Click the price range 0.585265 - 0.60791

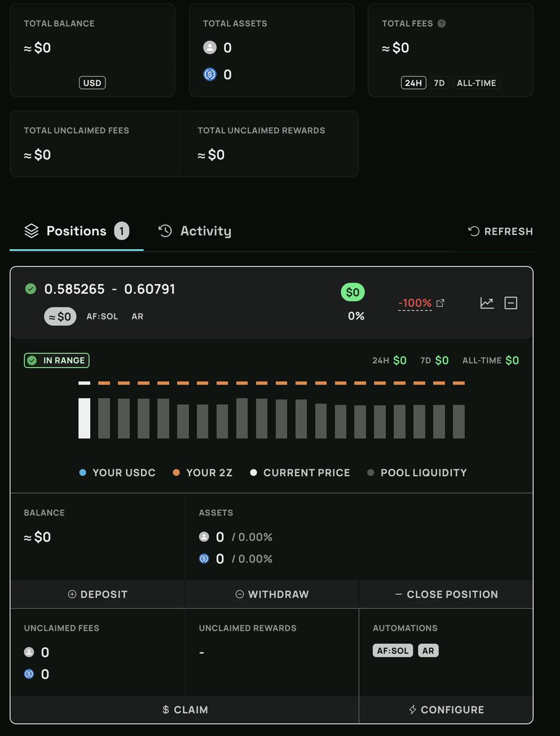click(x=110, y=289)
